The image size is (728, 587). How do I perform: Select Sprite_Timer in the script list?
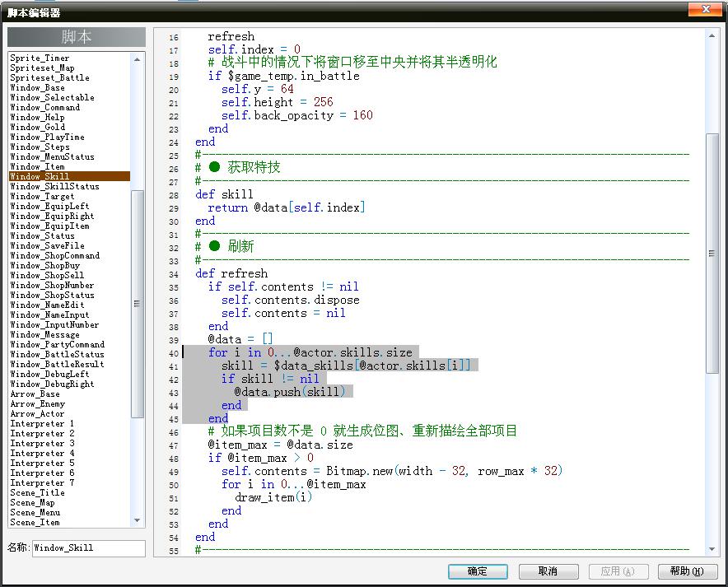pos(40,58)
